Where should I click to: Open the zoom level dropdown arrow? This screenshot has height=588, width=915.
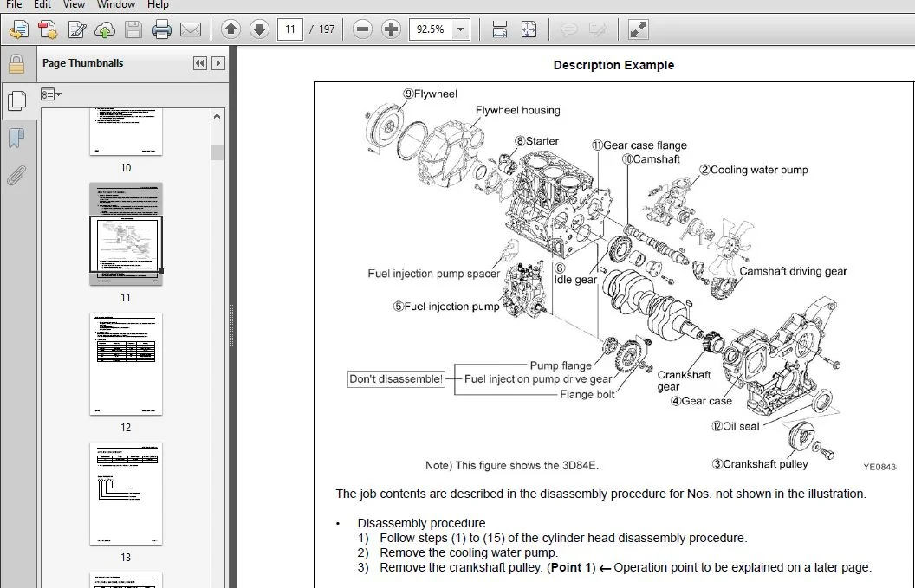460,29
